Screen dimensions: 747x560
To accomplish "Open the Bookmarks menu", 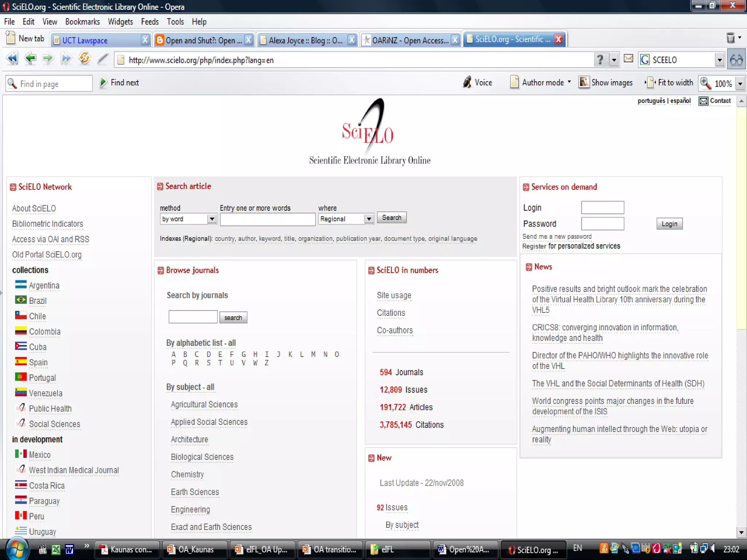I will [x=82, y=22].
